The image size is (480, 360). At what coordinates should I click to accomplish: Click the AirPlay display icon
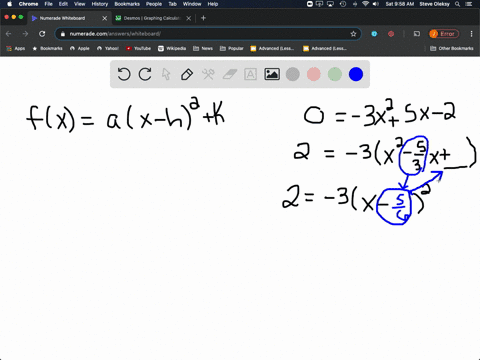coord(330,4)
